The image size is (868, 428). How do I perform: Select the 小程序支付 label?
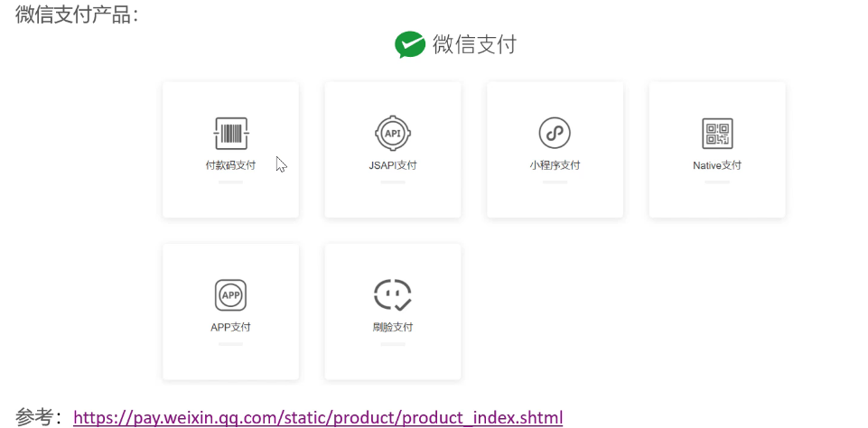click(555, 165)
